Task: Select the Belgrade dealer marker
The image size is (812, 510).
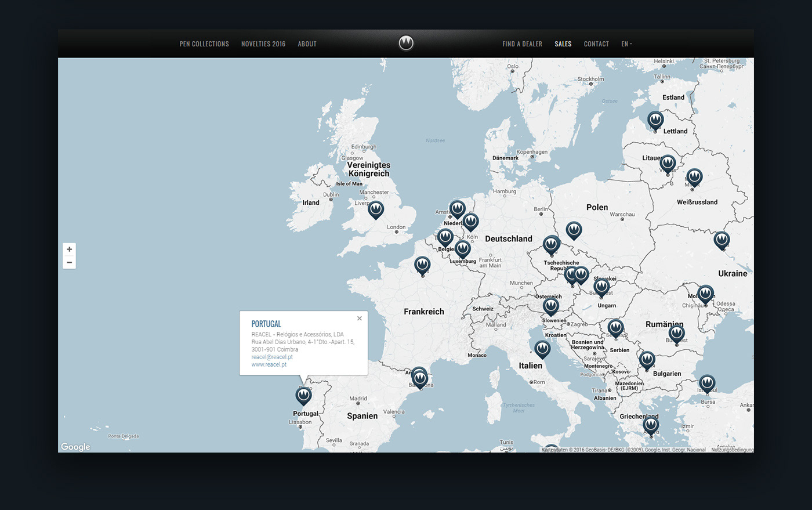Action: [615, 328]
